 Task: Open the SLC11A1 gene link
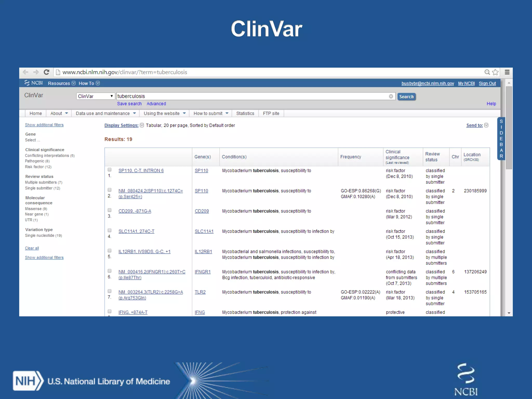click(204, 231)
